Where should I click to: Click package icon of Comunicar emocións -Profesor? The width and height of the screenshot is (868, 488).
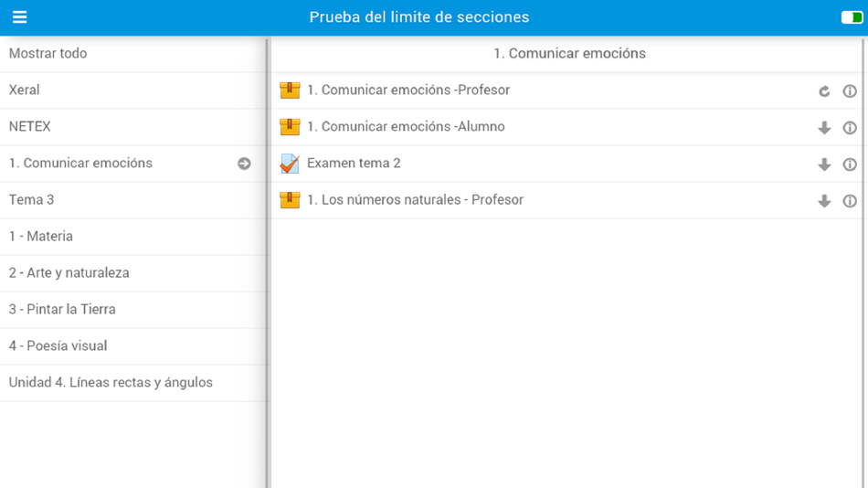[290, 90]
